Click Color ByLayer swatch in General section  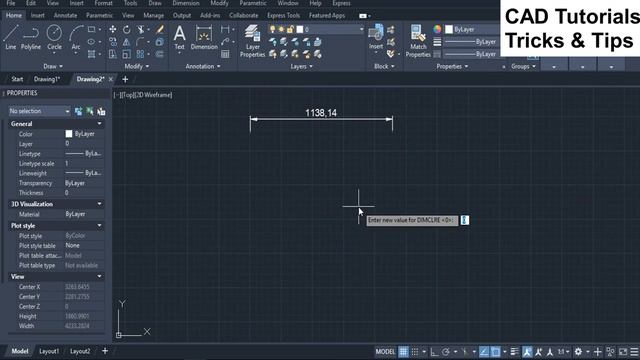pos(69,134)
